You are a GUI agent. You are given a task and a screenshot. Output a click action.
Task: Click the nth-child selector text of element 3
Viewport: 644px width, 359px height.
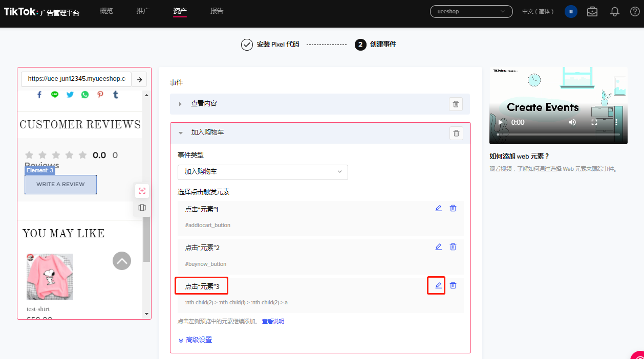(x=236, y=302)
